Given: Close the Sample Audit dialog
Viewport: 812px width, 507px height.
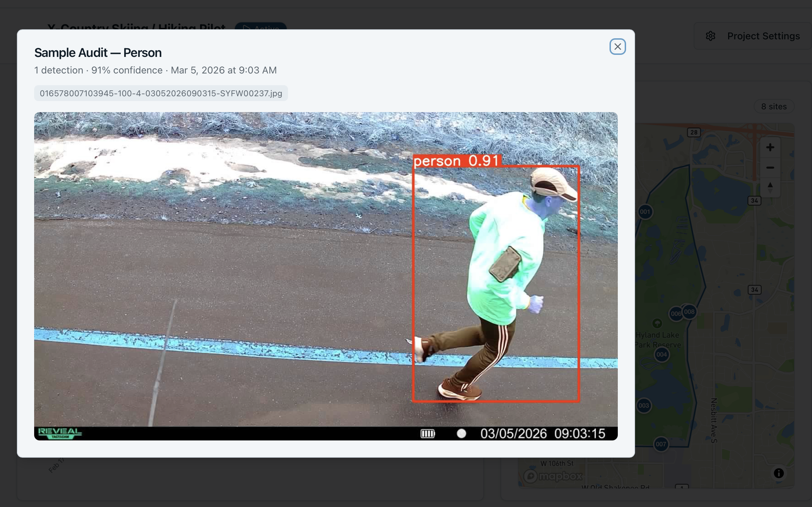Looking at the screenshot, I should (617, 47).
